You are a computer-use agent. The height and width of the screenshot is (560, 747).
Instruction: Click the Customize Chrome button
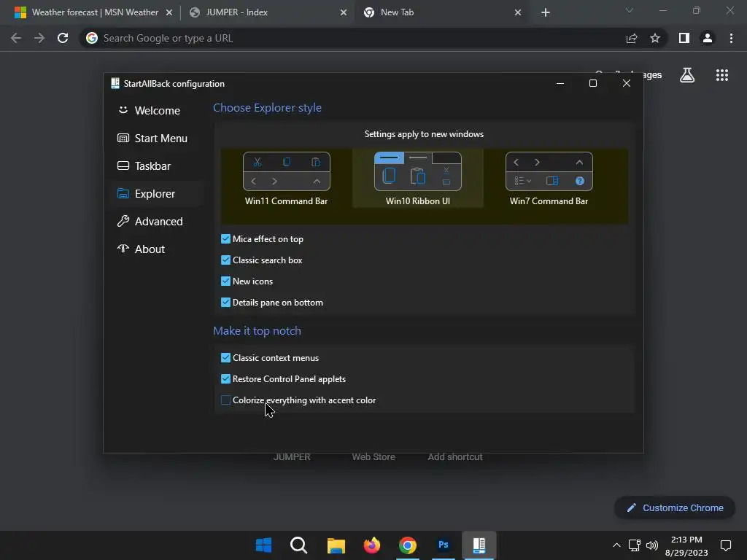(x=675, y=508)
